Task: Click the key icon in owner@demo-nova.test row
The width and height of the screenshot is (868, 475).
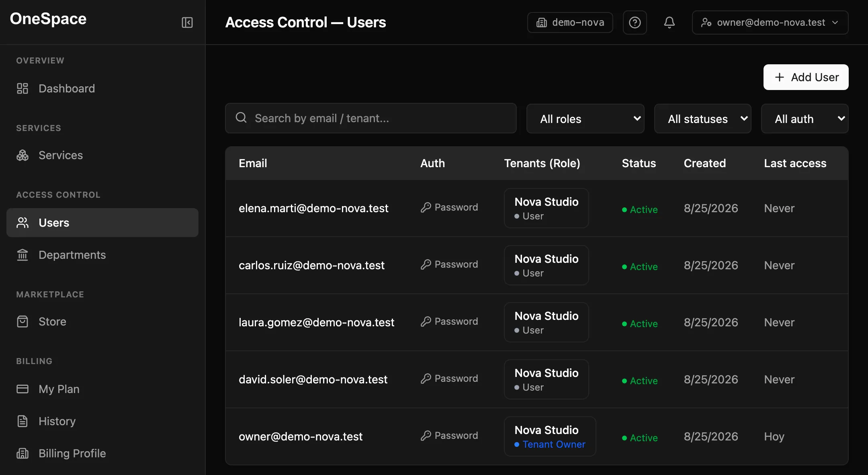Action: (426, 436)
